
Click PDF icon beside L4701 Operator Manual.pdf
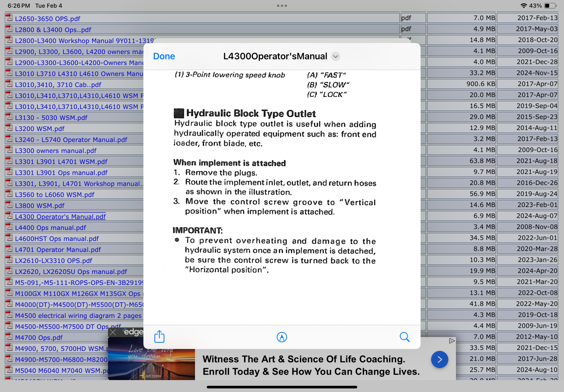(9, 249)
